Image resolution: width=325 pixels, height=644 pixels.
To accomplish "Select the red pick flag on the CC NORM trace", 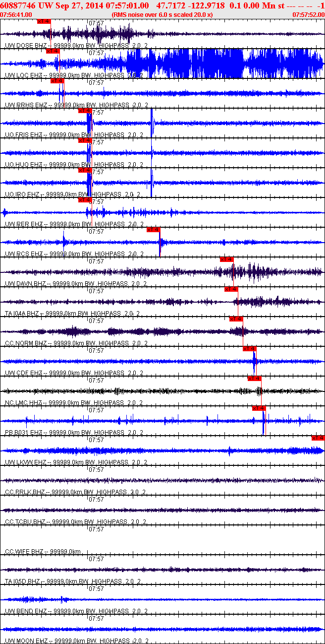I will (236, 319).
